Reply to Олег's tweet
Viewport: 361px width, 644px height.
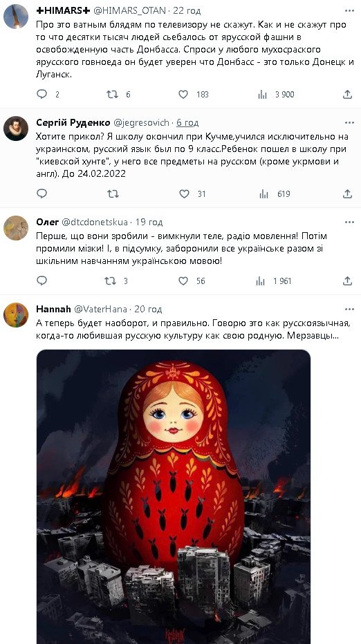click(42, 281)
